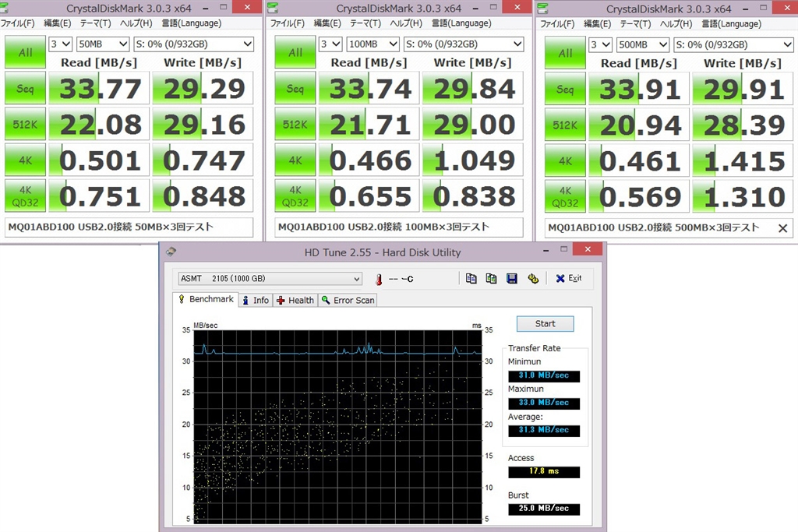798x532 pixels.
Task: Open HD Tune options icon
Action: point(533,278)
